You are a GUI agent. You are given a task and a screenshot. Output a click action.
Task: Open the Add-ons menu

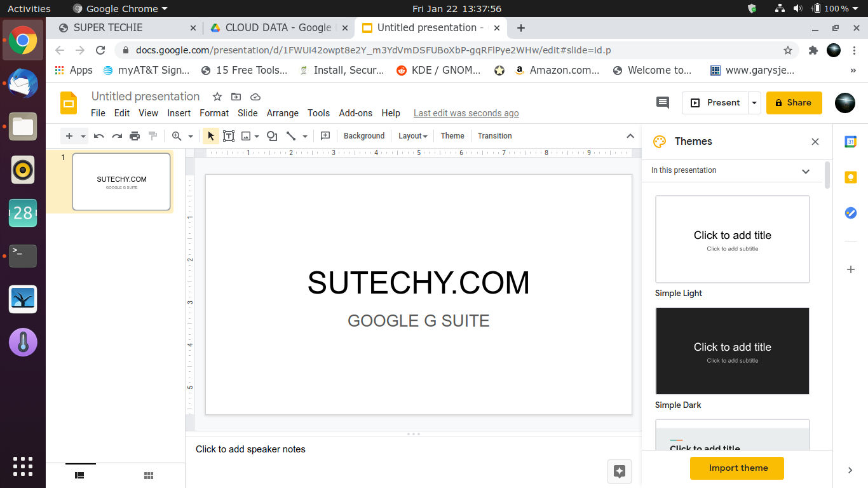[356, 113]
